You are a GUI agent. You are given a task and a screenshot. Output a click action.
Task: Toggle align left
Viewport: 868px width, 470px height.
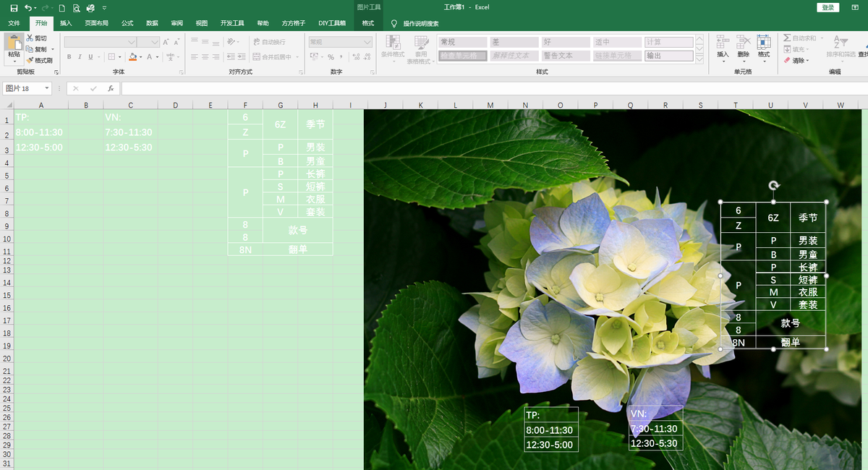tap(195, 56)
